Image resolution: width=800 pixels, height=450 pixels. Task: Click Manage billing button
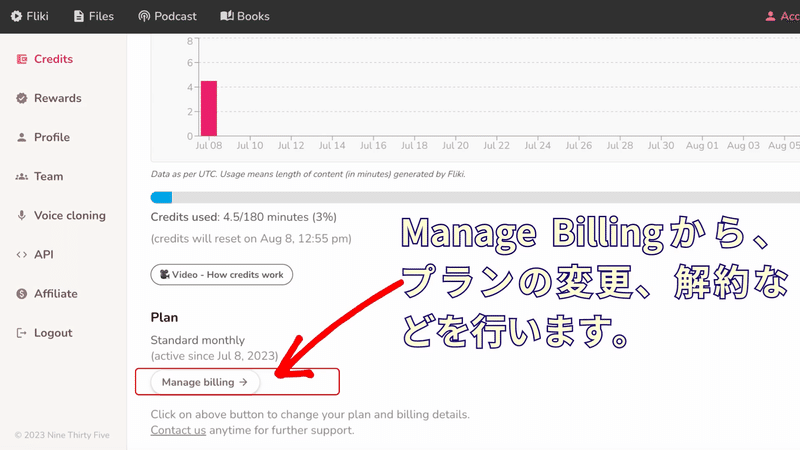point(205,382)
